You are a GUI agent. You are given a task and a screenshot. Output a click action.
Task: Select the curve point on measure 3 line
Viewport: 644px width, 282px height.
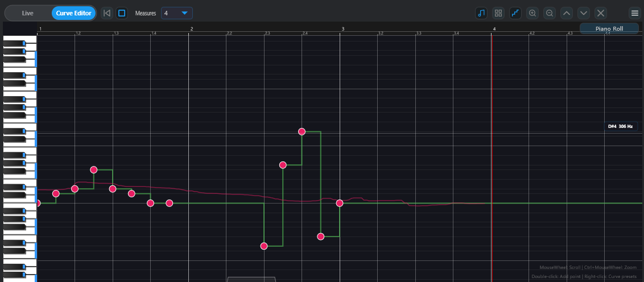pos(340,203)
